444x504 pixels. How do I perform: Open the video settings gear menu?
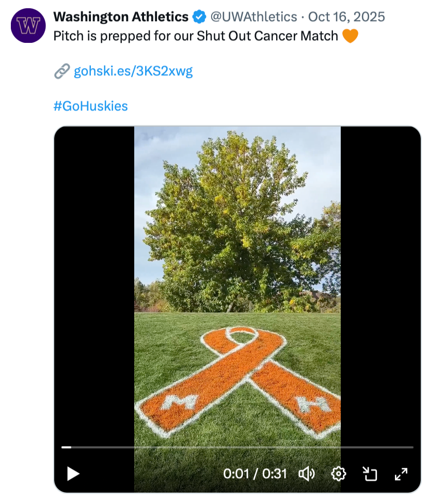point(339,474)
